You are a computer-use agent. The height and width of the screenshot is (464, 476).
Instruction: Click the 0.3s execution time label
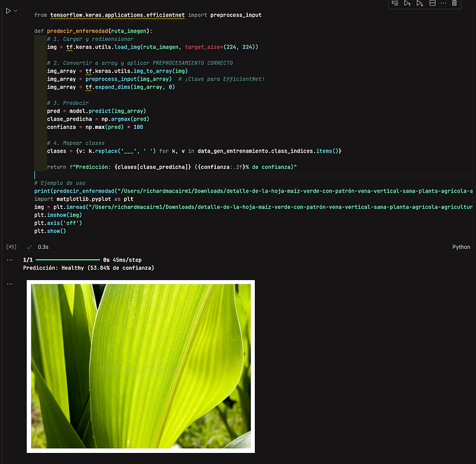(43, 247)
